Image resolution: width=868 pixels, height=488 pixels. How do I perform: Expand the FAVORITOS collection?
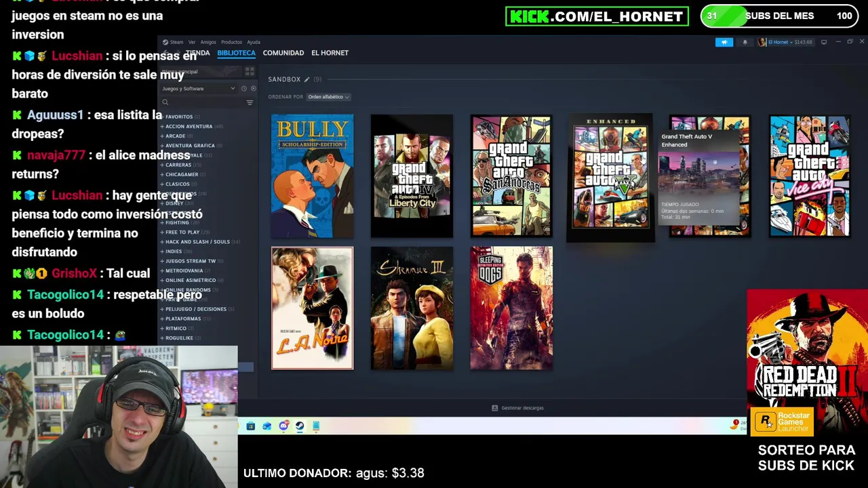coord(180,117)
